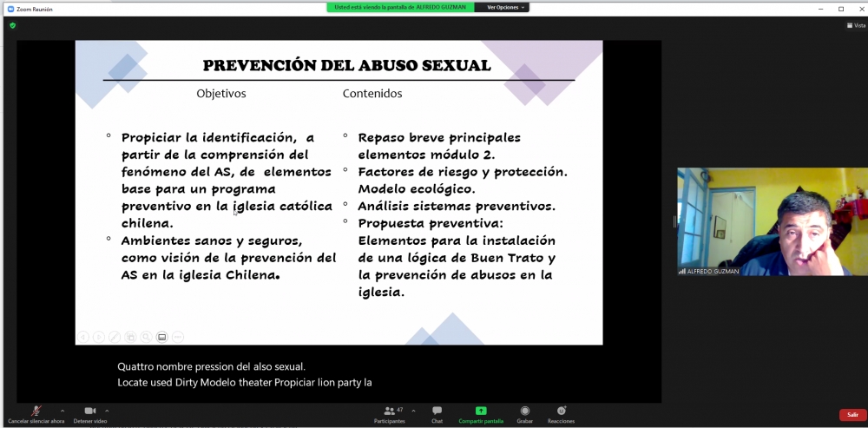This screenshot has height=428, width=868.
Task: Toggle subtitles button in slideshow controls
Action: [161, 337]
